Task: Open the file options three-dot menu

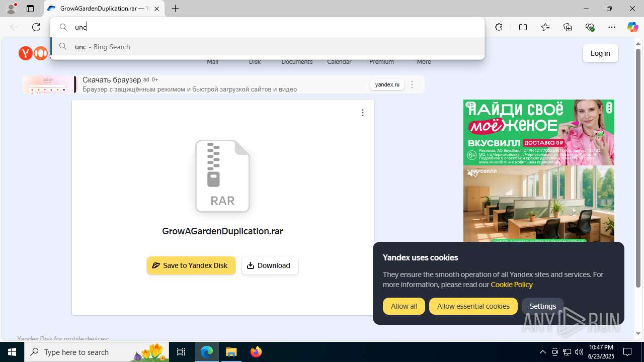Action: click(363, 113)
